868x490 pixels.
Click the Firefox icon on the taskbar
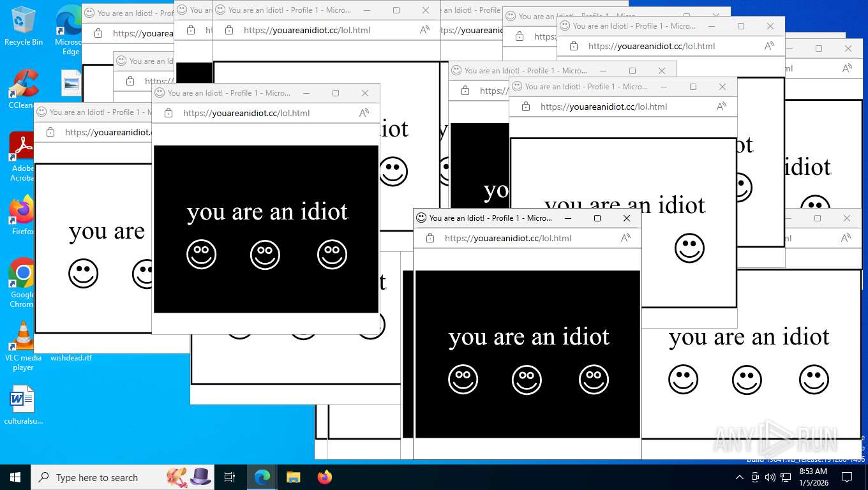pos(325,477)
